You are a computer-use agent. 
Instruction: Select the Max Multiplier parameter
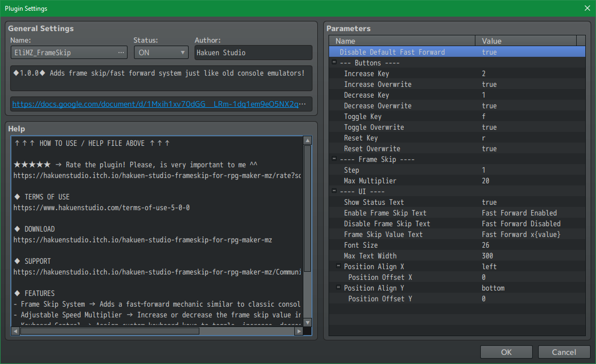pyautogui.click(x=370, y=181)
